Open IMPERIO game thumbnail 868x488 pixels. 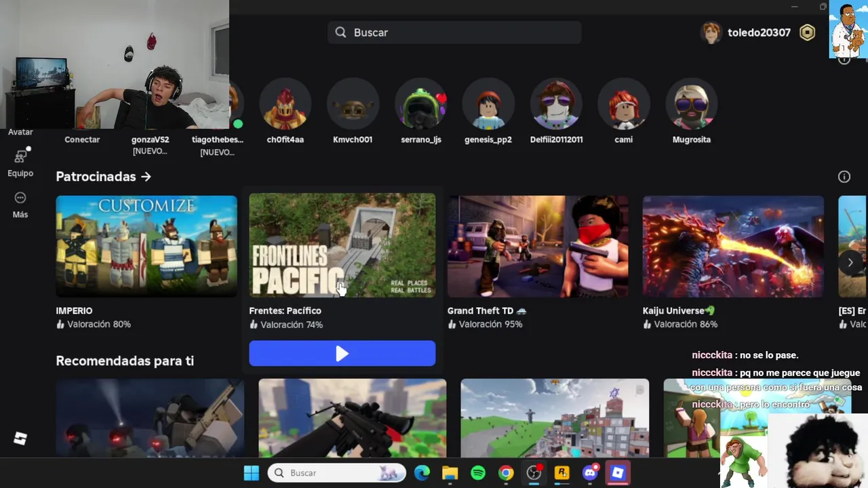pyautogui.click(x=146, y=246)
